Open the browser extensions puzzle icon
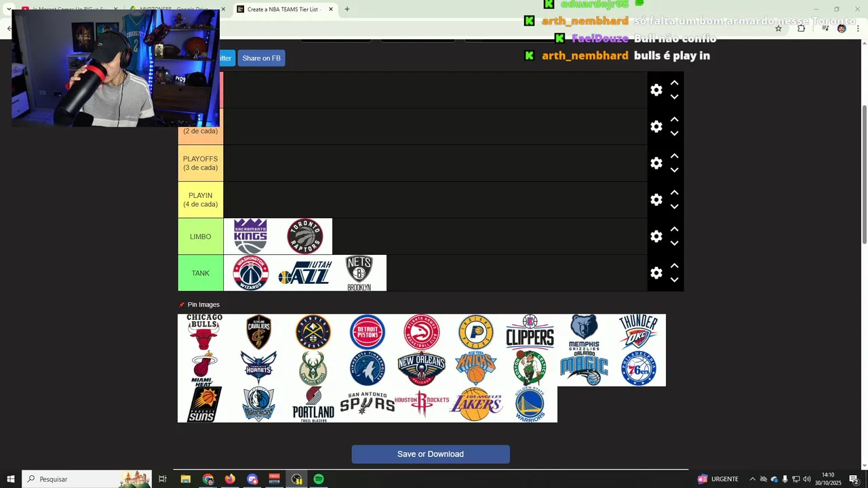 pos(802,28)
